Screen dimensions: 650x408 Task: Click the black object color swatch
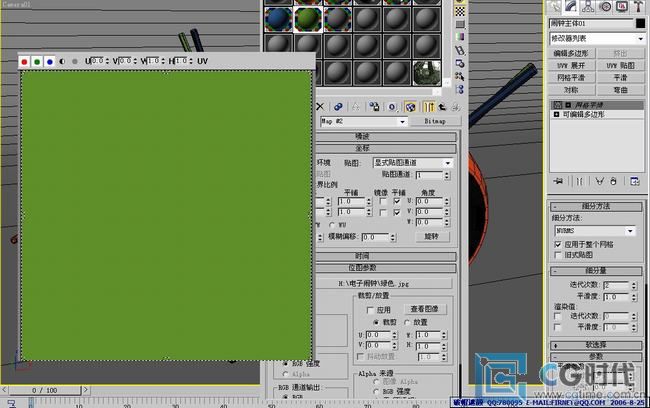[640, 23]
